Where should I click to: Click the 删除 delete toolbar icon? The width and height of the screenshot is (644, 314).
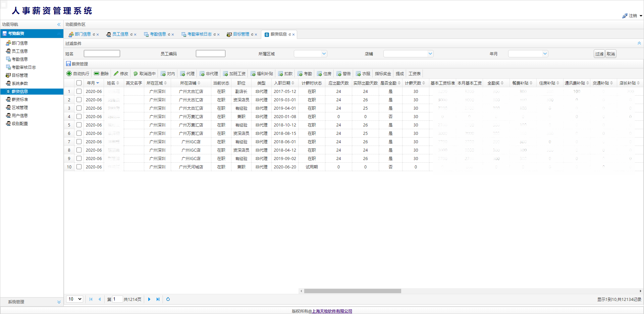pyautogui.click(x=97, y=73)
